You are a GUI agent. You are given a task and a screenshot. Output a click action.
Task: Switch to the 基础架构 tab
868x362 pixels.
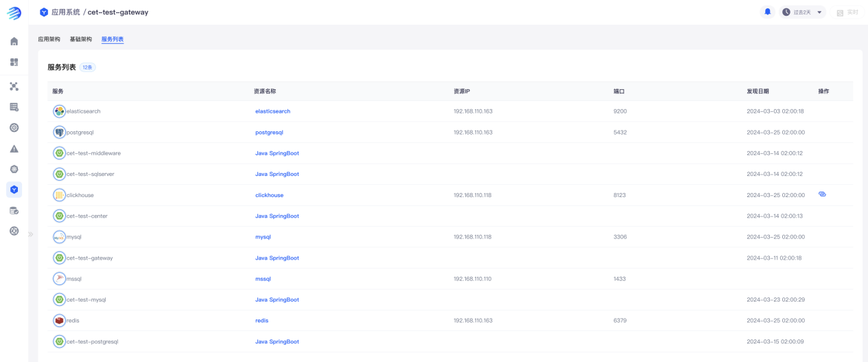[80, 39]
